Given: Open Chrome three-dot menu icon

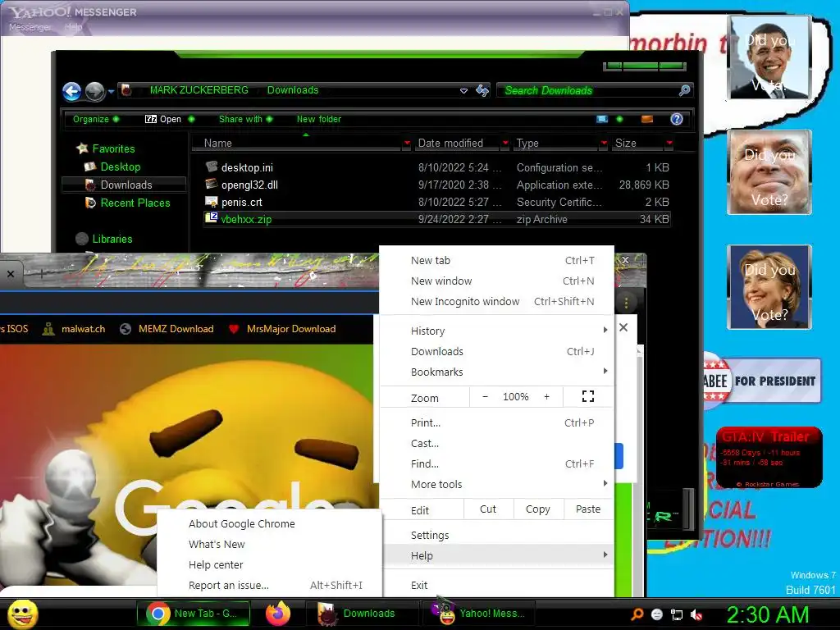Looking at the screenshot, I should [x=626, y=304].
